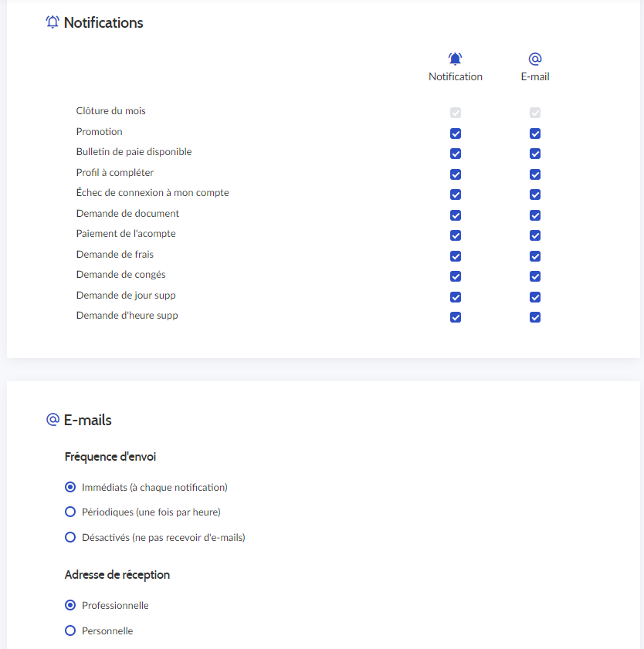Disable Demande de congés notification
Viewport: 644px width, 649px height.
click(x=455, y=276)
